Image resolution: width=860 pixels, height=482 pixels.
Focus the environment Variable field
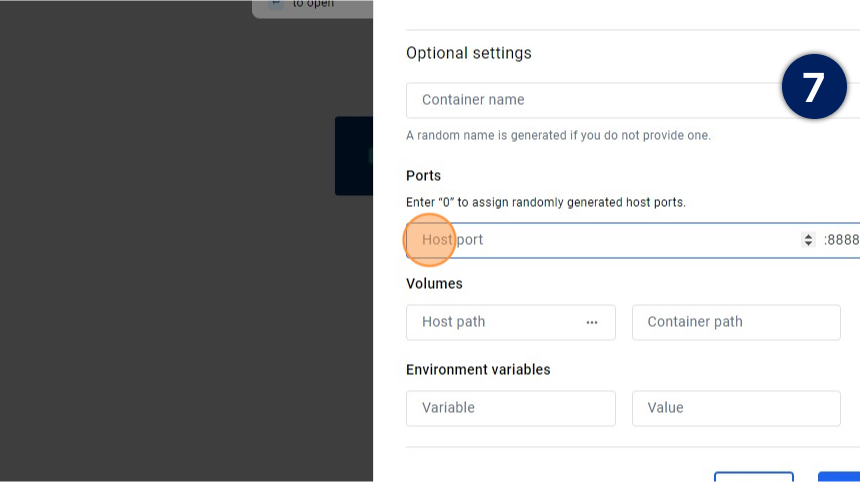click(x=510, y=408)
